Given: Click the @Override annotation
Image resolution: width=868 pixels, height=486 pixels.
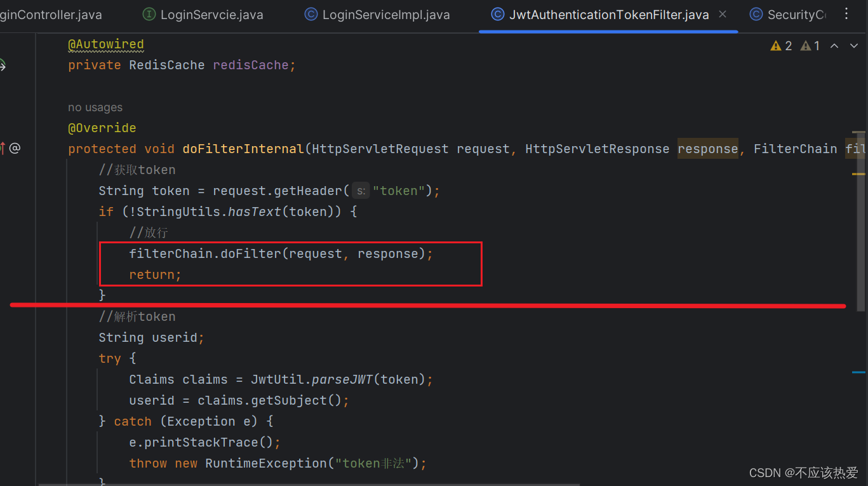Looking at the screenshot, I should pos(102,128).
